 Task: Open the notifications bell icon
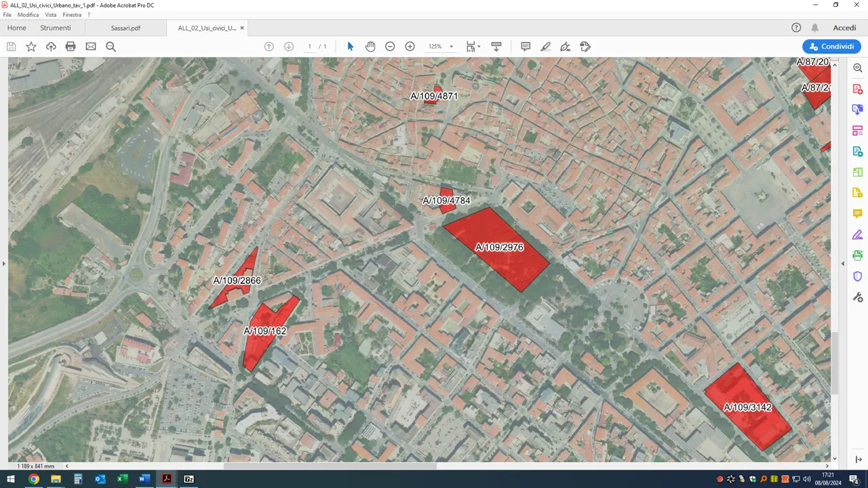click(815, 28)
